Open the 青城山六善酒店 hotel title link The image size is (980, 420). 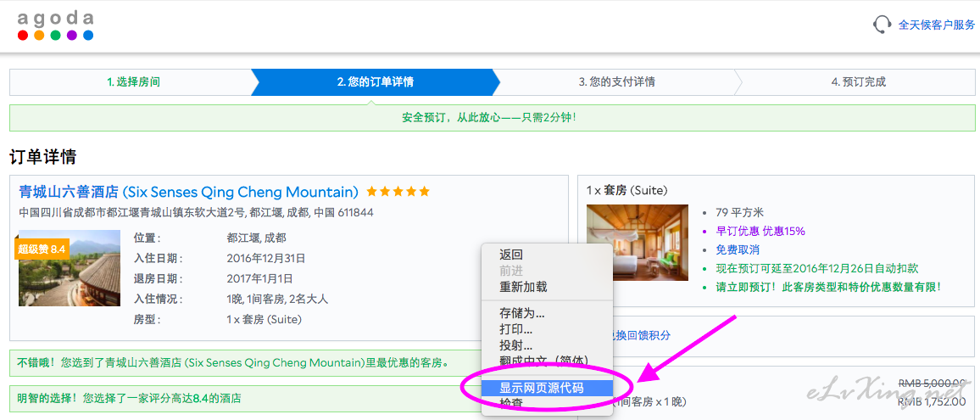pyautogui.click(x=188, y=192)
